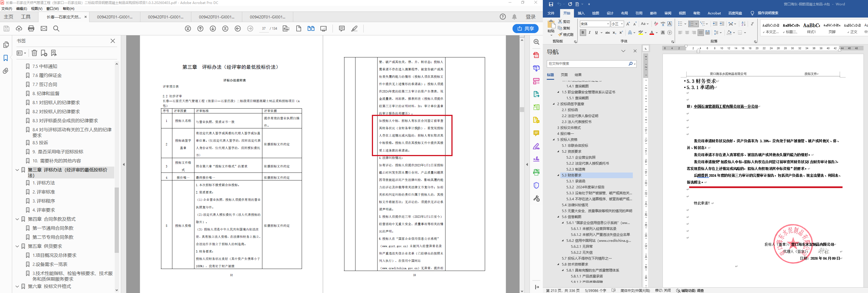Go to previous page arrow in Acrobat
Viewport: 868px width, 293px height.
pos(200,29)
